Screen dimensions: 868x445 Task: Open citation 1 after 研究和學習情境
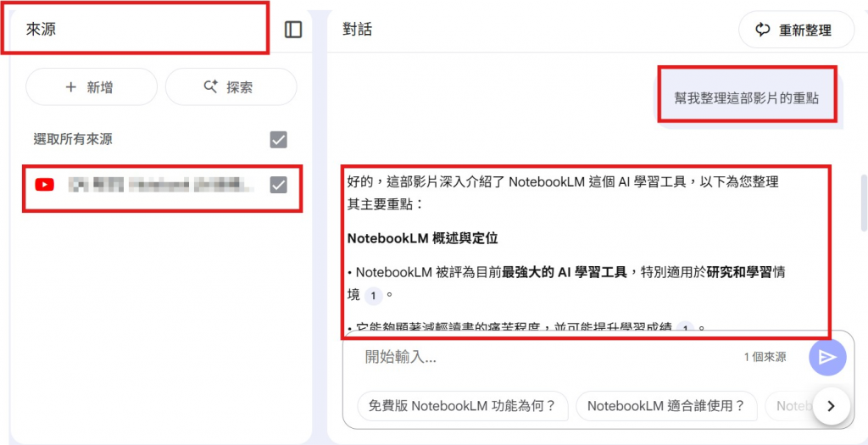pos(373,295)
